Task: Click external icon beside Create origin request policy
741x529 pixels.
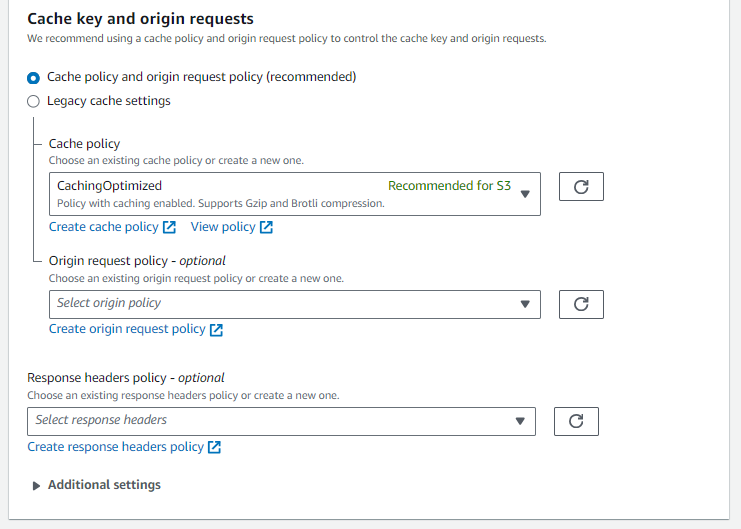Action: coord(216,330)
